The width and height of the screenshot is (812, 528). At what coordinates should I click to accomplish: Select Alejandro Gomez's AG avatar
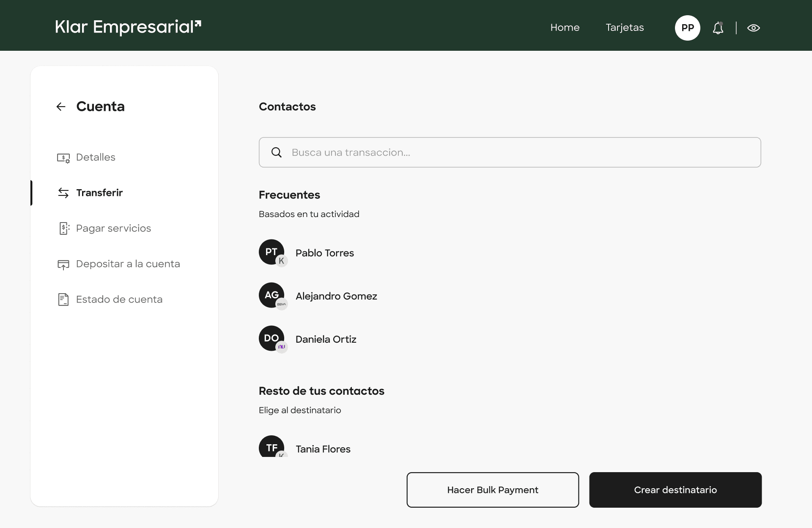click(x=272, y=295)
